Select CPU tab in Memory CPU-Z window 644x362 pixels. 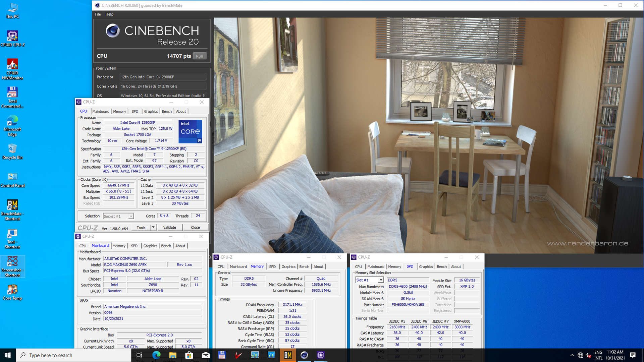click(221, 266)
